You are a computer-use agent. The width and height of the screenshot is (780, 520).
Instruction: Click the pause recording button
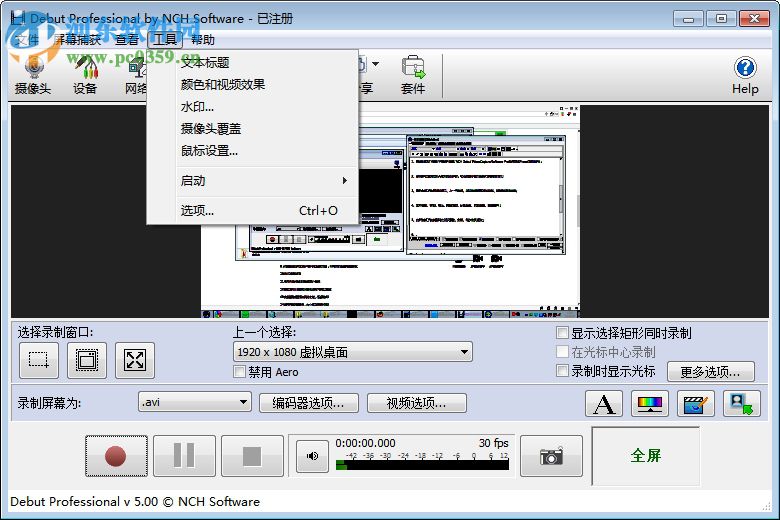tap(184, 456)
